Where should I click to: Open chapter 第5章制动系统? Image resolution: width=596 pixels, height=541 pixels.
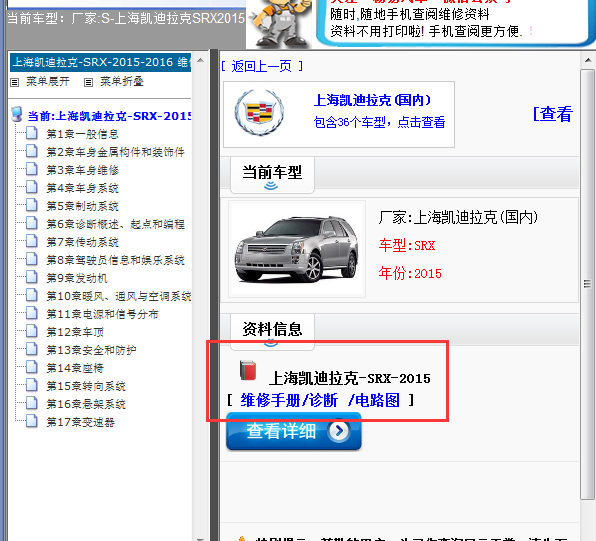(x=82, y=206)
